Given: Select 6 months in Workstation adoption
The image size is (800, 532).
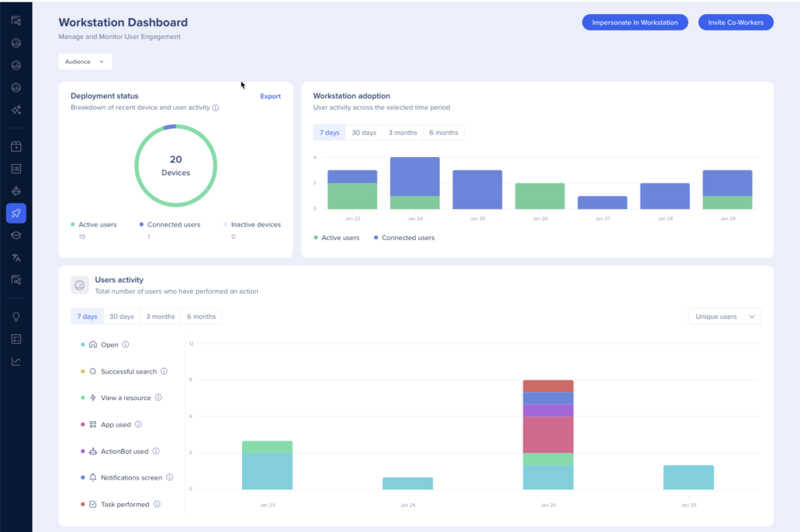Looking at the screenshot, I should (444, 133).
